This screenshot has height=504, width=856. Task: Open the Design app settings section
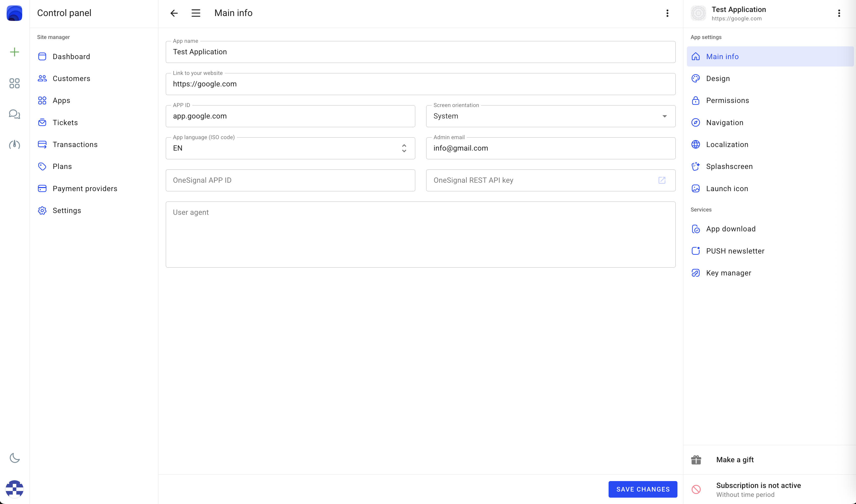click(x=718, y=78)
